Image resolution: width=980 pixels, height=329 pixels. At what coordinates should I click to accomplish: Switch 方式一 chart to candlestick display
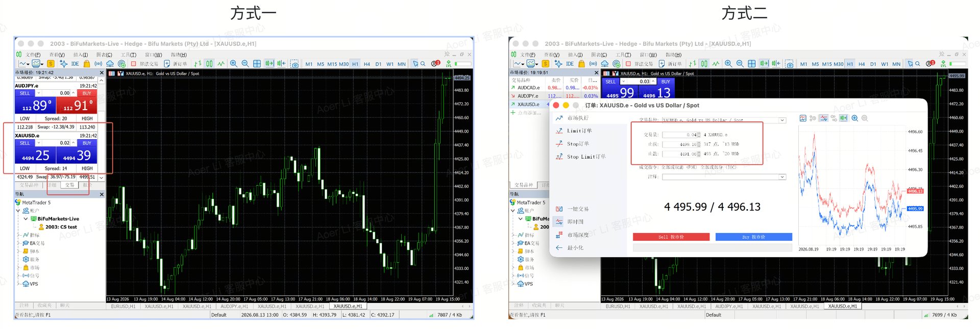[x=209, y=64]
